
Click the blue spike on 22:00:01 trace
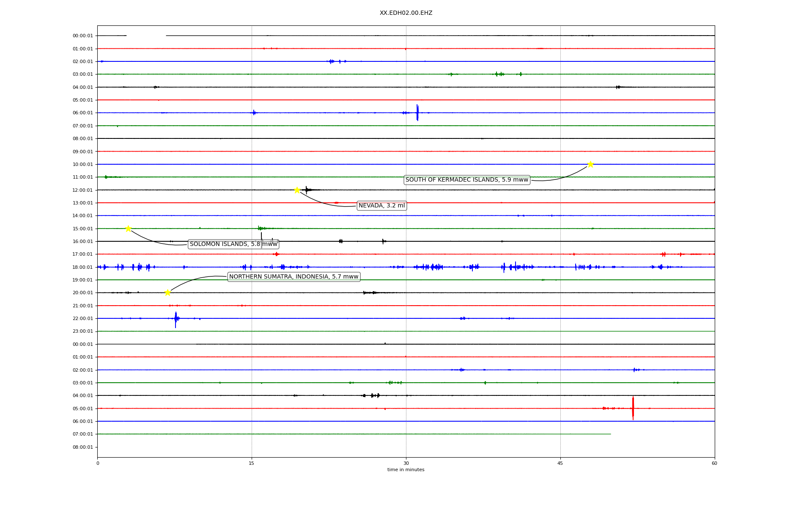click(x=176, y=319)
